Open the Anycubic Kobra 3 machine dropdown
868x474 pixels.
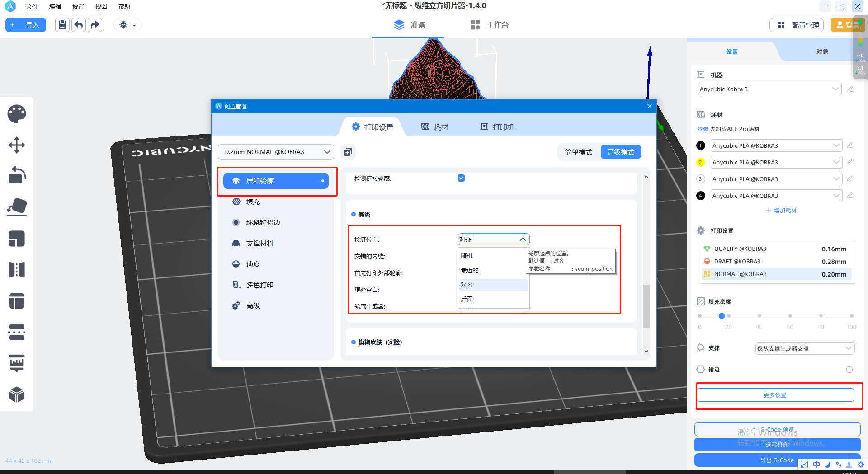coord(769,89)
